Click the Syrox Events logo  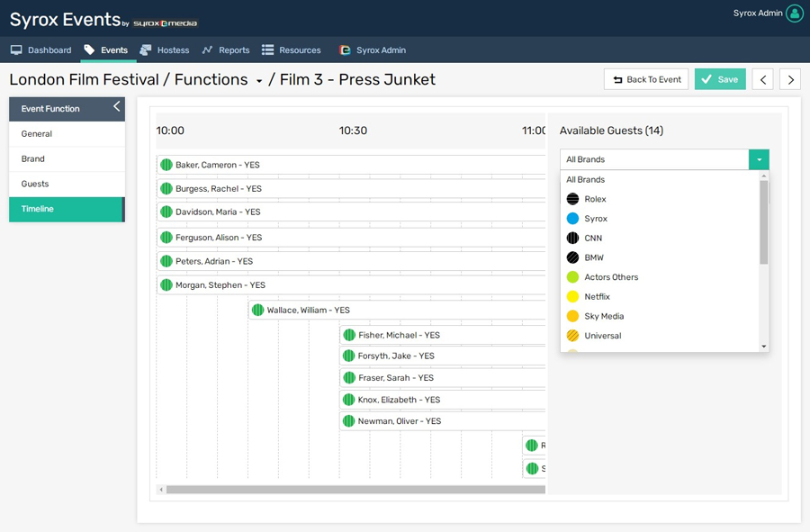(x=103, y=20)
